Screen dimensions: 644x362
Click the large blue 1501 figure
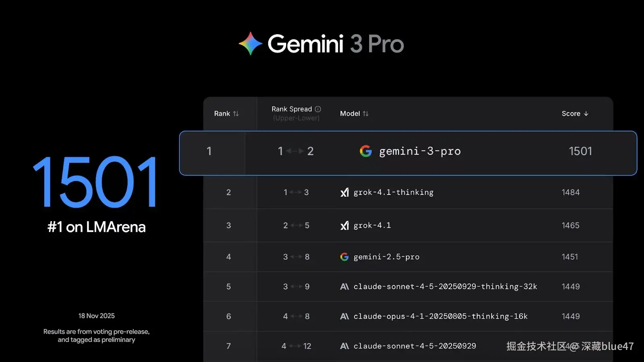tap(95, 182)
